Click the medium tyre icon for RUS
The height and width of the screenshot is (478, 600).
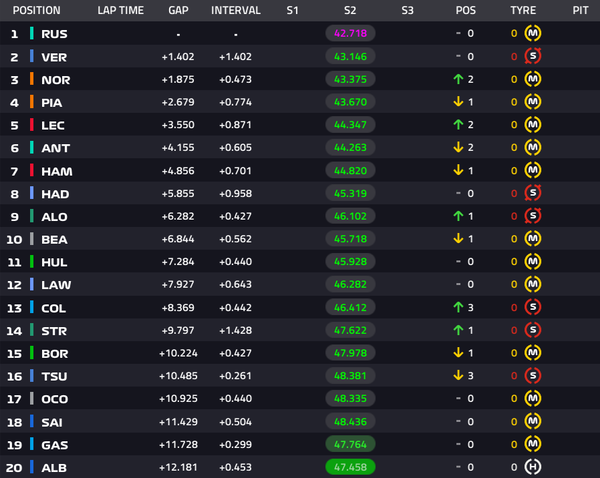(533, 33)
